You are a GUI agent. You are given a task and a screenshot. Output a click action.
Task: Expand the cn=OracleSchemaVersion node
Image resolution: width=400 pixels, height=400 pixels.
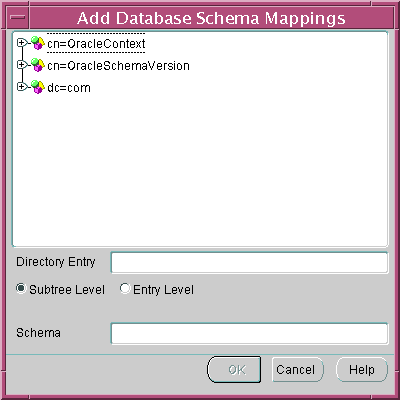[x=22, y=64]
